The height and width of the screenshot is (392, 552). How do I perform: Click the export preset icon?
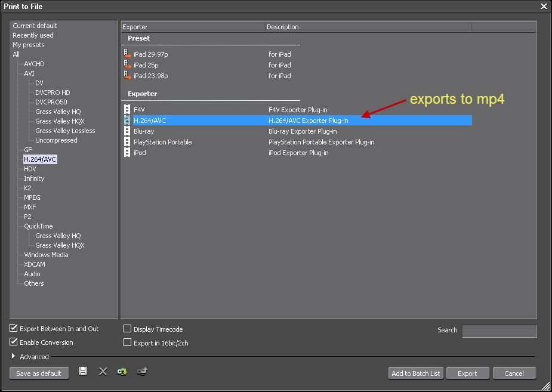142,371
